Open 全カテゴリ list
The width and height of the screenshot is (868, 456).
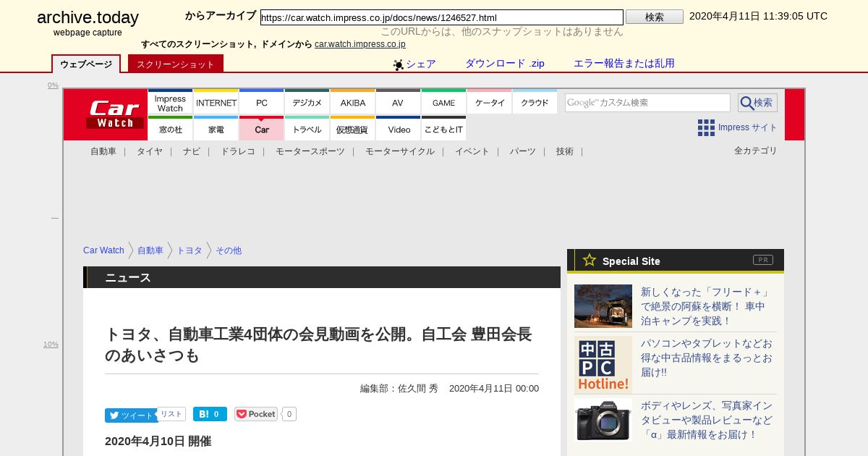click(x=756, y=151)
